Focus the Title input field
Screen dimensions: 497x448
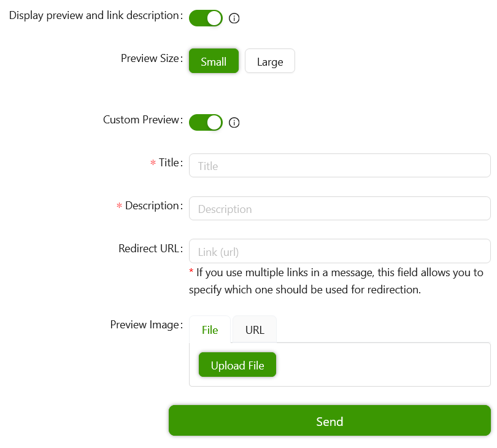point(339,166)
